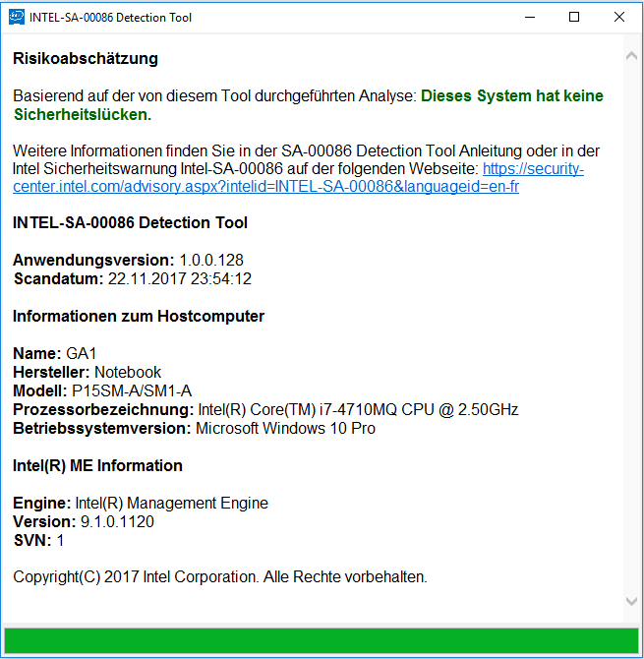Click the 'Intel(R) ME Information' heading
Viewport: 644px width, 659px height.
click(98, 465)
